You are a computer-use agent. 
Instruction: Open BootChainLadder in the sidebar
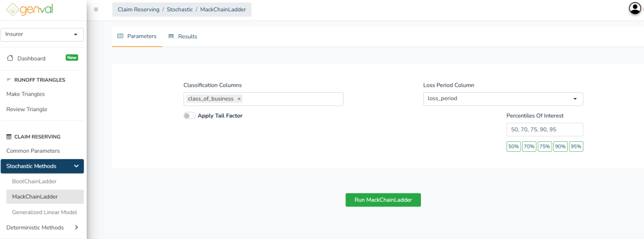(x=34, y=181)
